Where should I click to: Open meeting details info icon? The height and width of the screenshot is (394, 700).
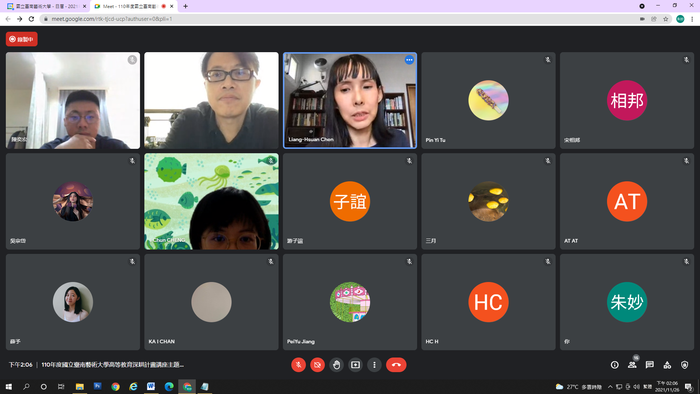615,365
